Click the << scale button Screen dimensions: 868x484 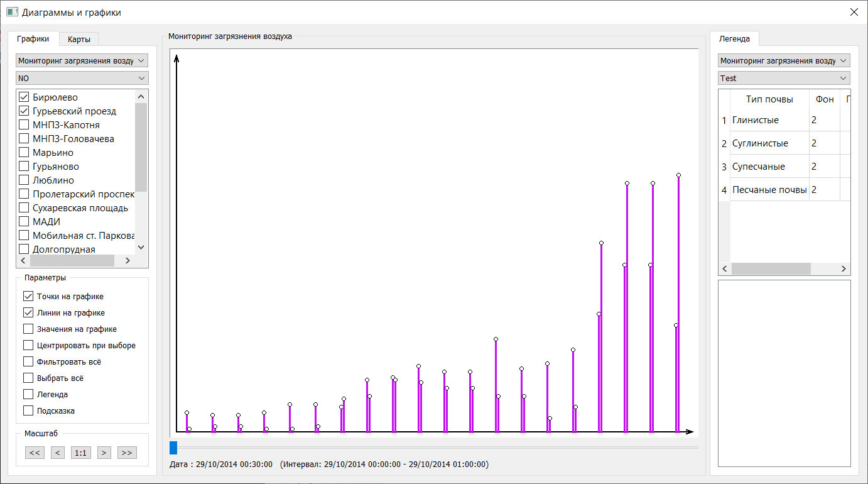35,453
